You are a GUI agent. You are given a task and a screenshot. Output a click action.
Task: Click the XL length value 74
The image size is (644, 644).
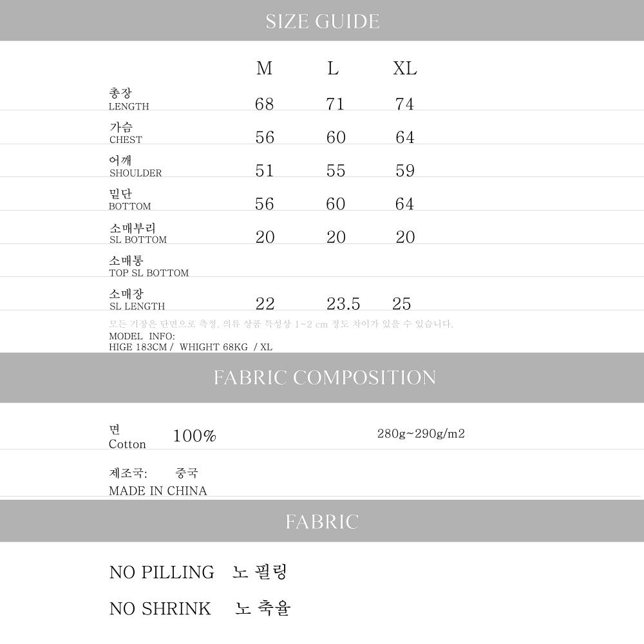pyautogui.click(x=404, y=104)
